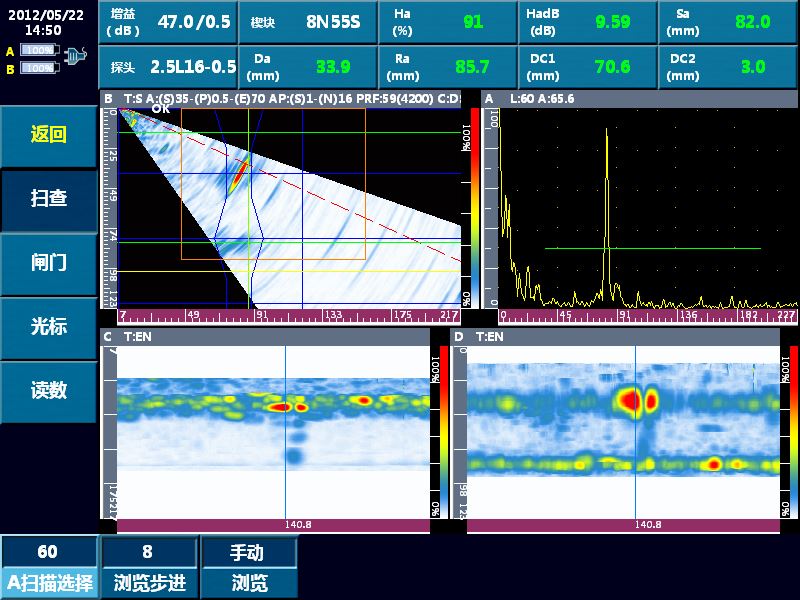Click the Sa (mm) reading 82.0
Image resolution: width=800 pixels, height=600 pixels.
pyautogui.click(x=726, y=22)
